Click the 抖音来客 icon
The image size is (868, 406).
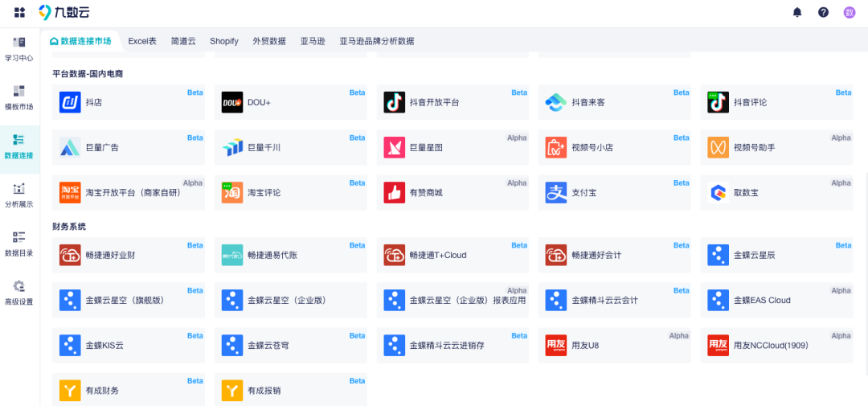point(556,102)
